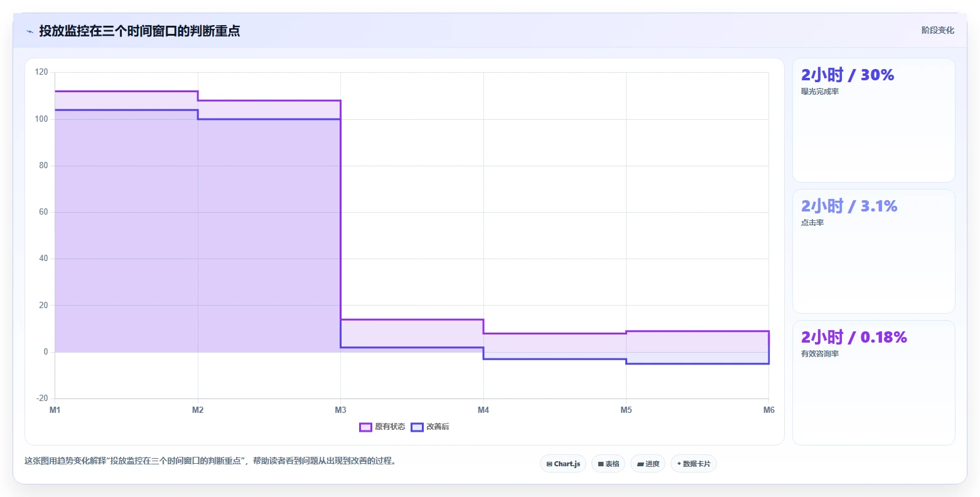Click the 60 y-axis value

click(43, 212)
